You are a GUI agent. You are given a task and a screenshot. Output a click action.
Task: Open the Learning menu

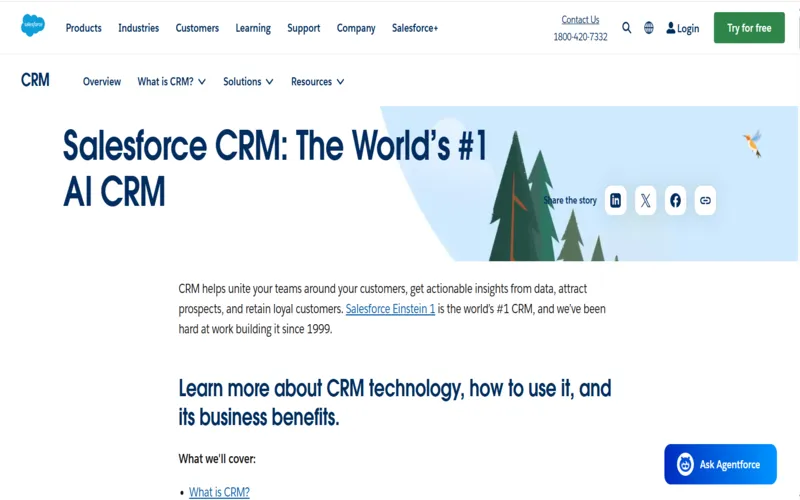pyautogui.click(x=253, y=28)
